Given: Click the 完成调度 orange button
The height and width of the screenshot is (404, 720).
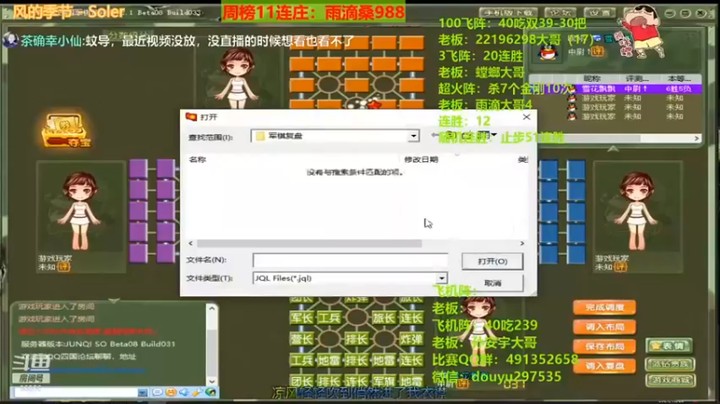Looking at the screenshot, I should click(x=605, y=307).
